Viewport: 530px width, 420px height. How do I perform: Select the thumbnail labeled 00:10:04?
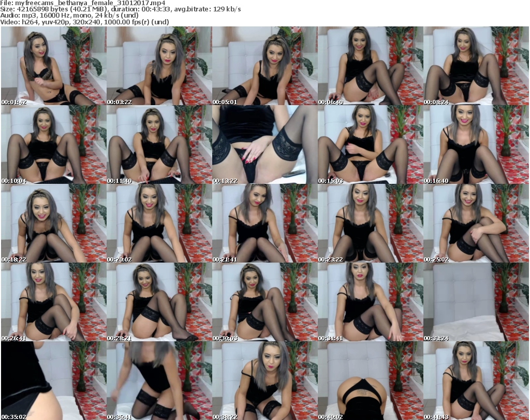pyautogui.click(x=53, y=144)
